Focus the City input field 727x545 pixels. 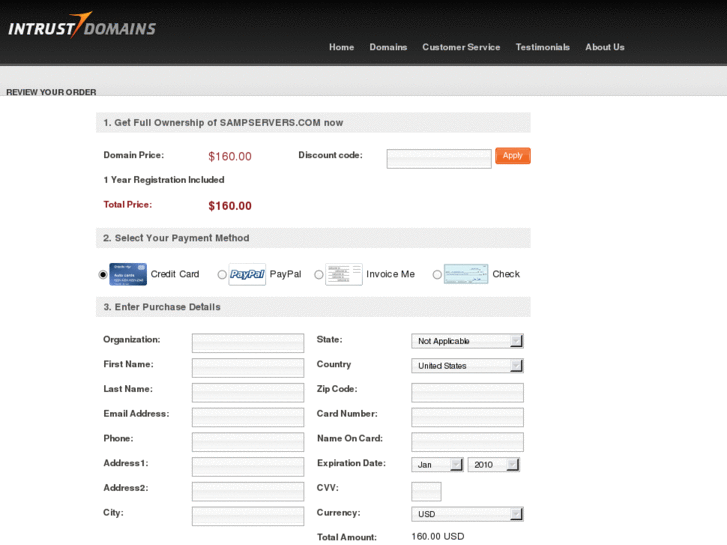[248, 516]
